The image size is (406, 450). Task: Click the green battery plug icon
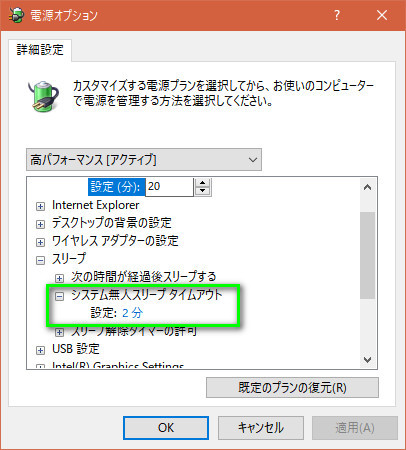[x=43, y=95]
